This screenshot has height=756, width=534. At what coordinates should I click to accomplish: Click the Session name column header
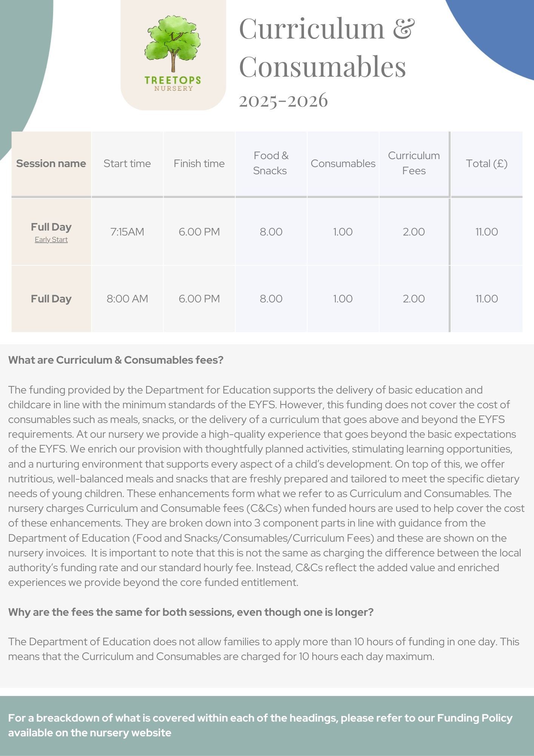coord(51,163)
